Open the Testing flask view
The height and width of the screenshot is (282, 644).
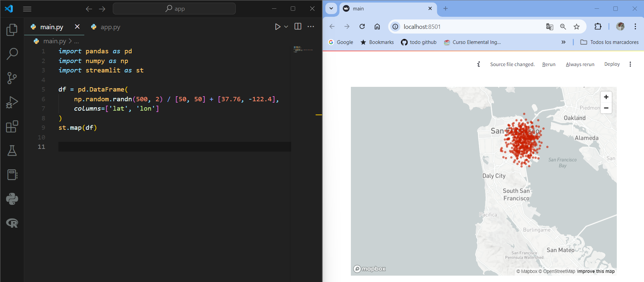point(12,151)
